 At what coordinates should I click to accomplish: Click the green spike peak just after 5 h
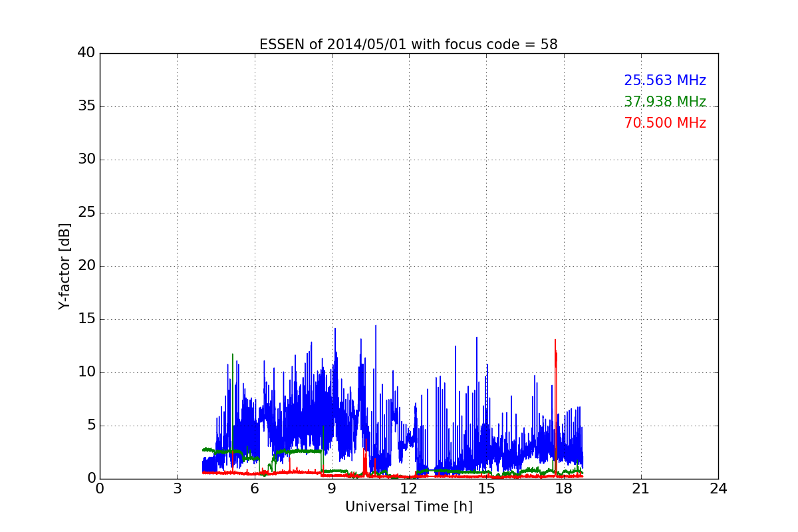point(233,354)
